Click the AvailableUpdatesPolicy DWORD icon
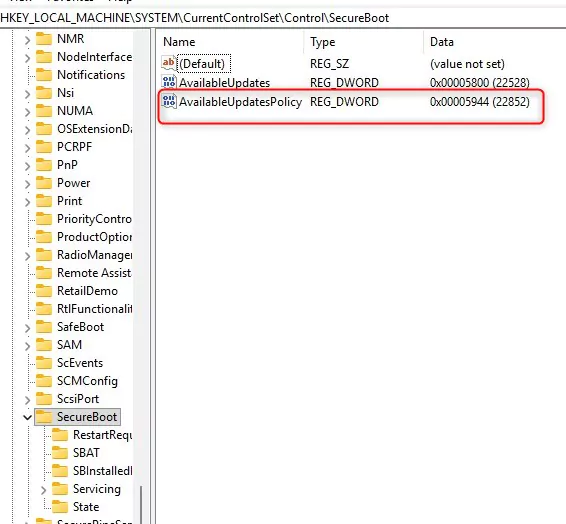 tap(169, 101)
